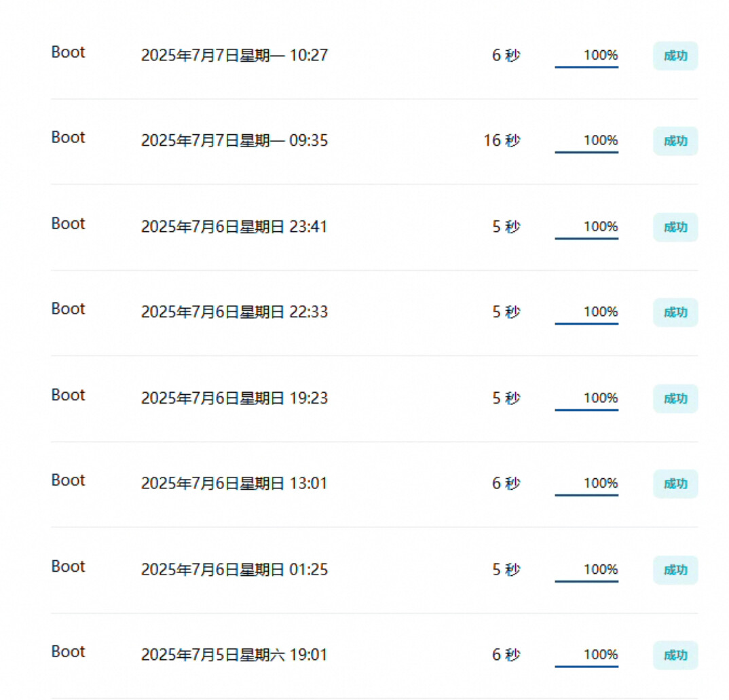
Task: Click the 成功 badge for the 10:27 boot
Action: pyautogui.click(x=675, y=56)
